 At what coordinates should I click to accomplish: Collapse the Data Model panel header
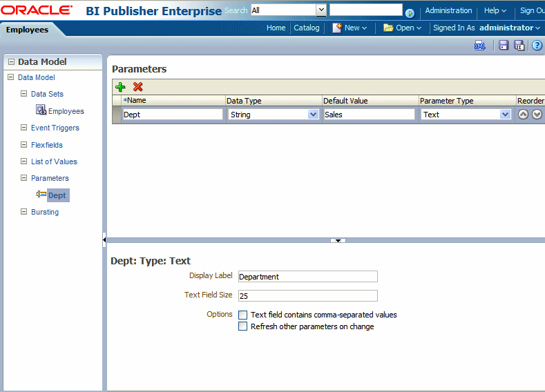coord(12,62)
